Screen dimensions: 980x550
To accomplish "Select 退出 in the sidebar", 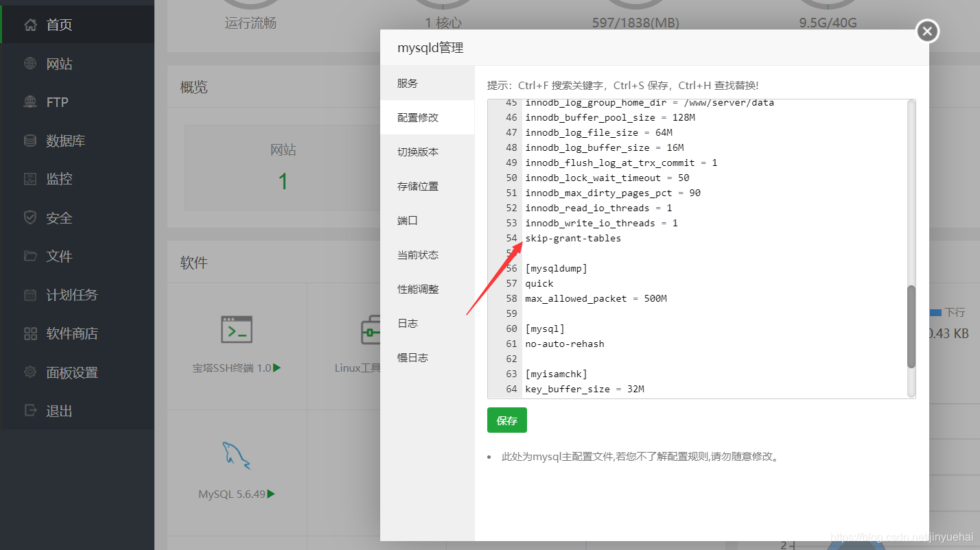I will pos(77,411).
